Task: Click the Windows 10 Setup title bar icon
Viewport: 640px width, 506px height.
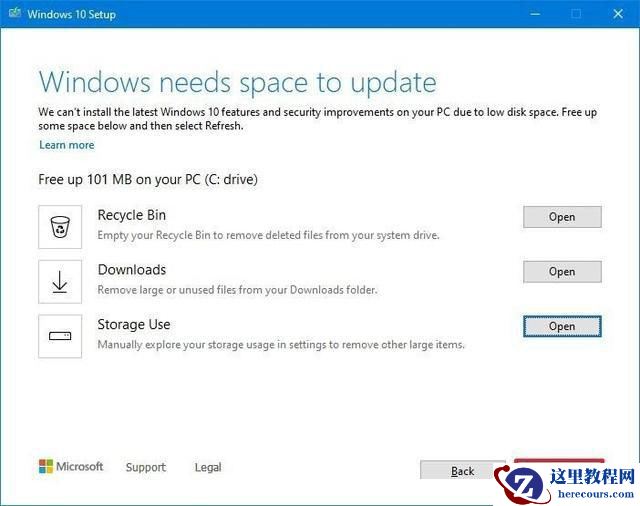Action: [x=15, y=13]
